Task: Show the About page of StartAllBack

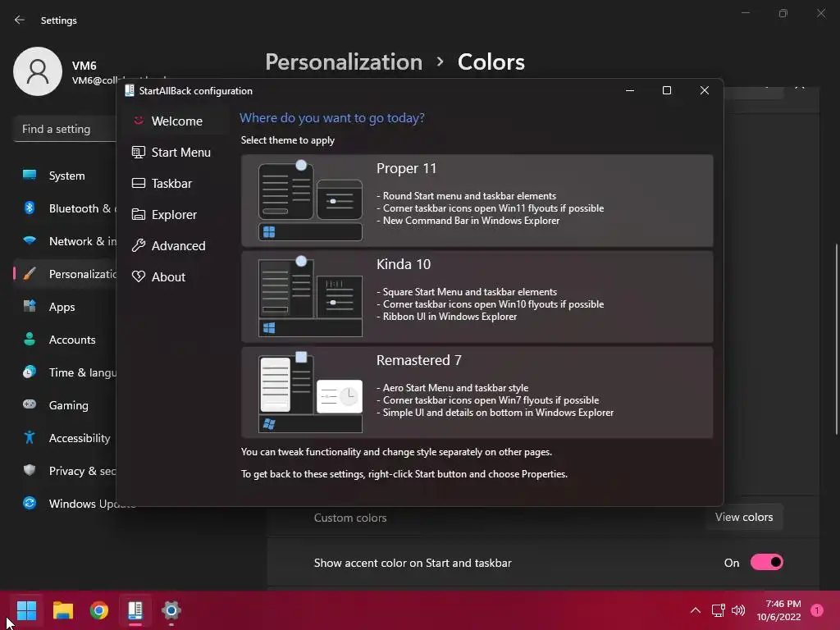Action: [175, 276]
